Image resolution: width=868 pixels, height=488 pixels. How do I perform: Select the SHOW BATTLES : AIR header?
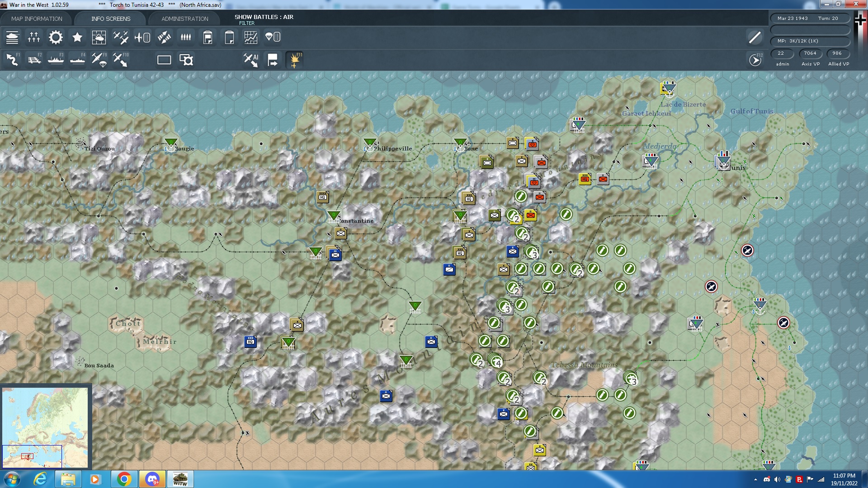pyautogui.click(x=264, y=17)
